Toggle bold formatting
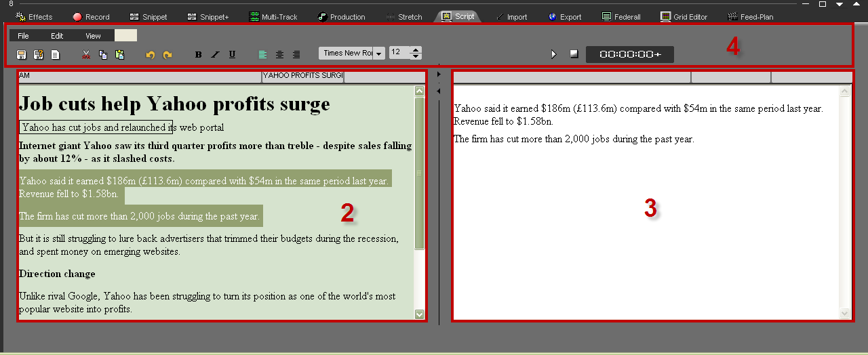This screenshot has height=355, width=868. [x=198, y=54]
